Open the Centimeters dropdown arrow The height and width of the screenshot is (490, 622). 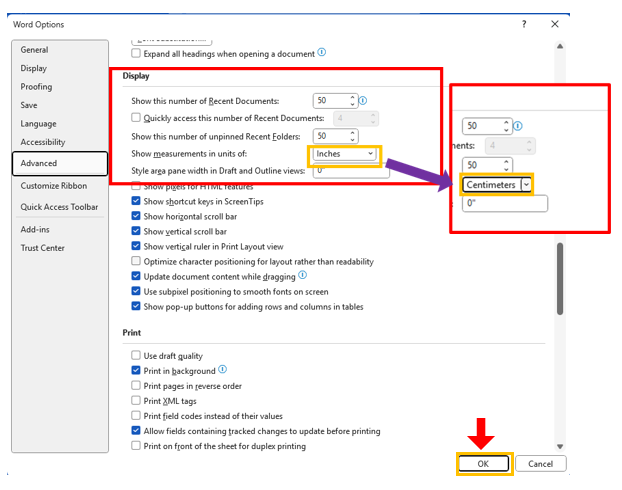[x=526, y=185]
